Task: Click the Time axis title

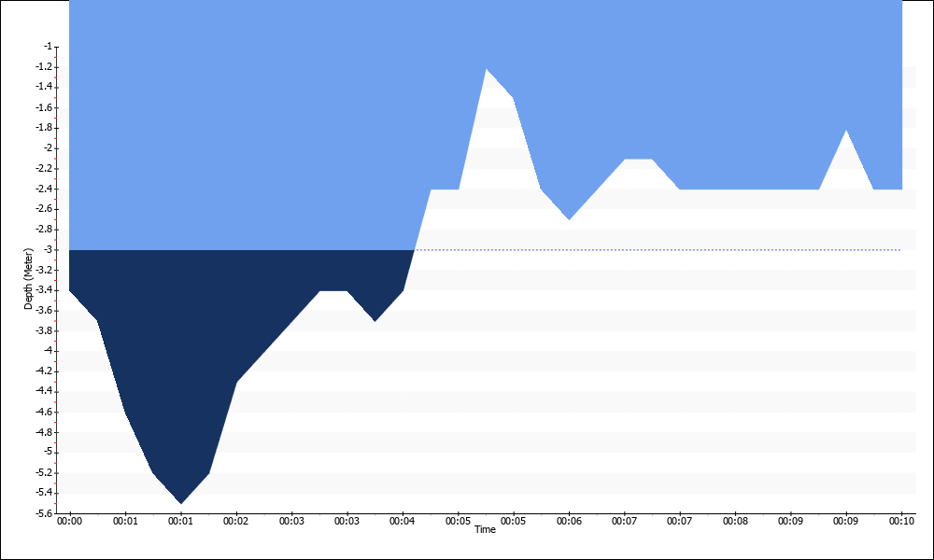Action: pos(485,529)
